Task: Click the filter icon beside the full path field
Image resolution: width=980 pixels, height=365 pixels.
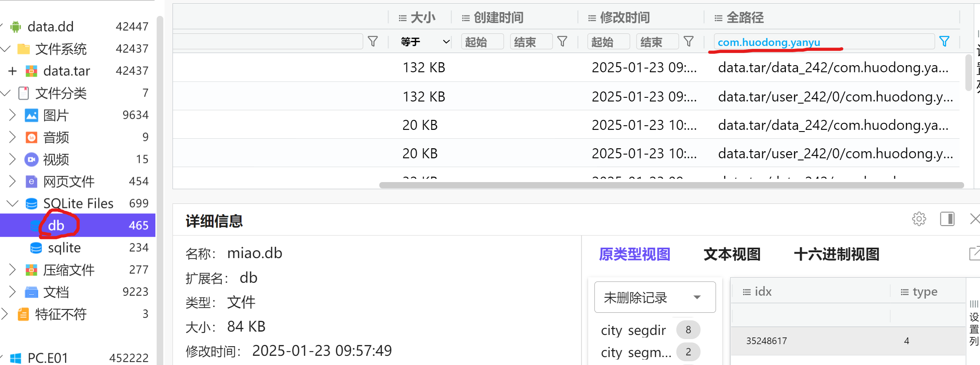Action: tap(944, 41)
